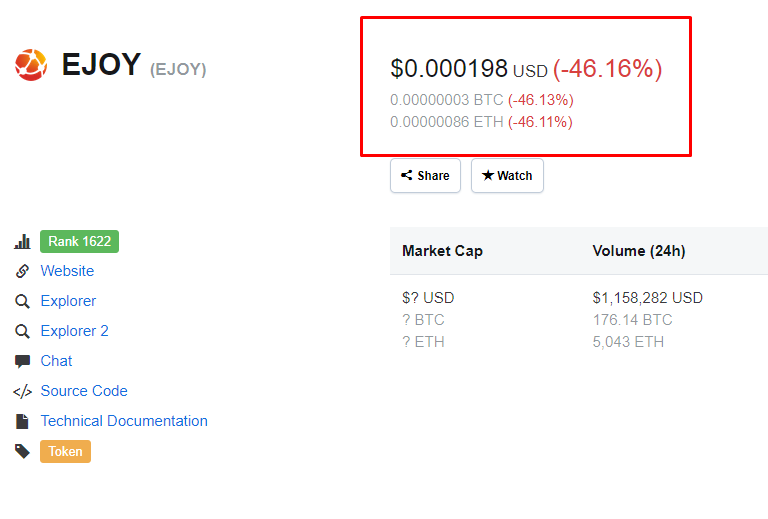Open the Website link
768x519 pixels.
67,271
